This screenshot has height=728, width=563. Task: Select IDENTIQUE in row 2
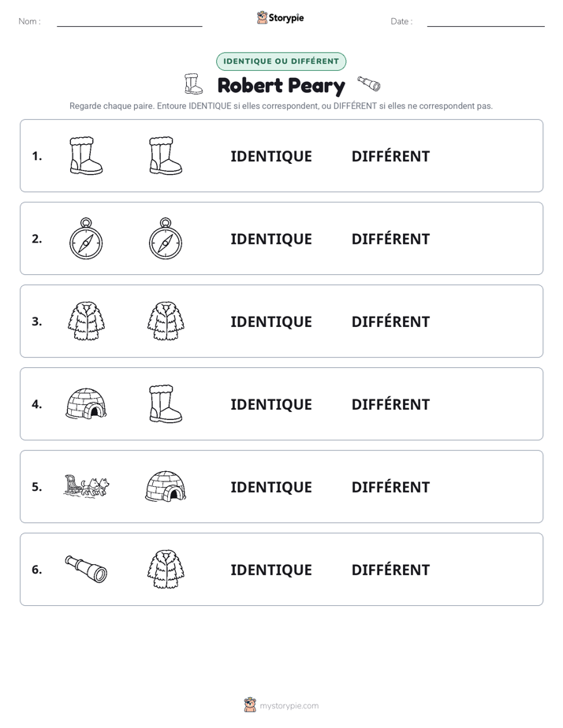[271, 239]
